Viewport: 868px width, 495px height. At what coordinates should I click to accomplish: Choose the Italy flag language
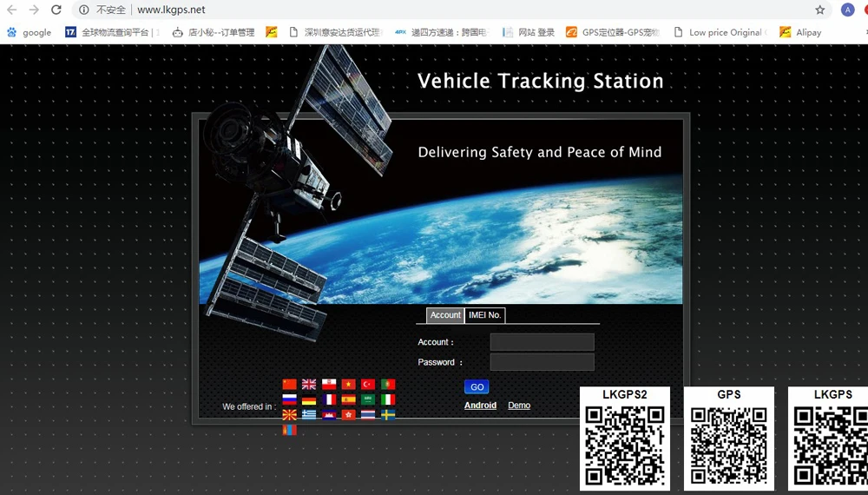pos(388,399)
